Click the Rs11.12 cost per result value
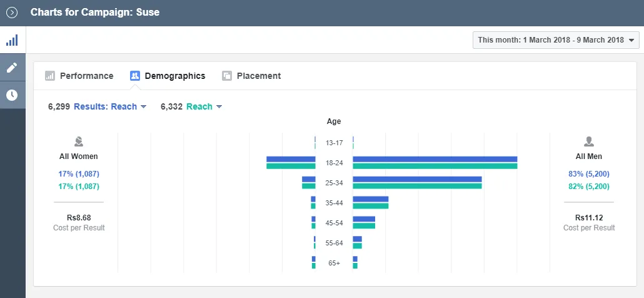644x298 pixels. (x=589, y=217)
